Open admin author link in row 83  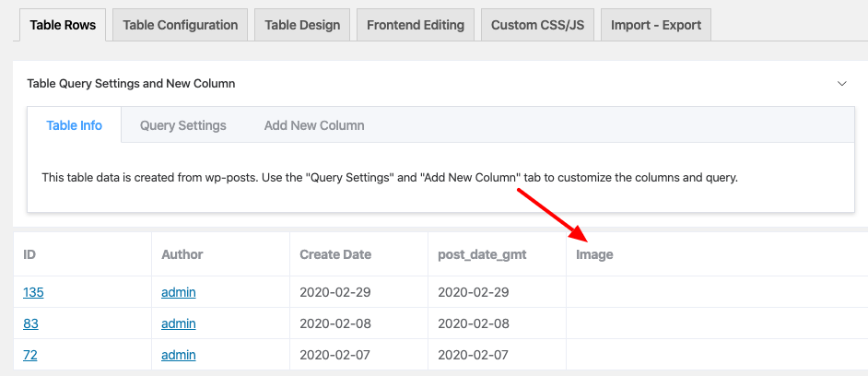click(179, 323)
